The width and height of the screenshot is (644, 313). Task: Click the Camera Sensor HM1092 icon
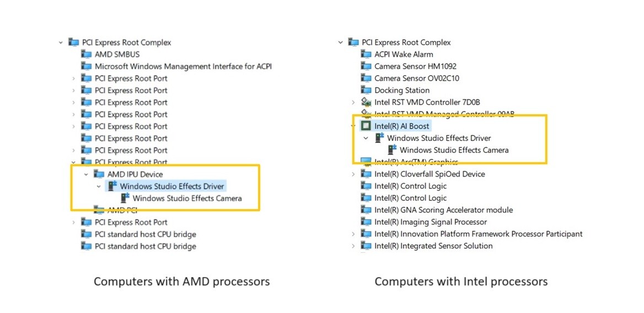pyautogui.click(x=366, y=66)
